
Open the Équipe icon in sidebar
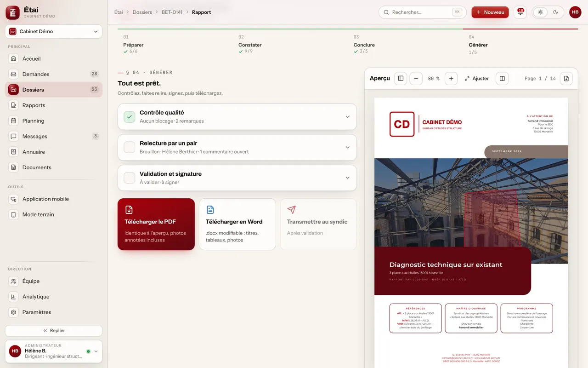14,281
